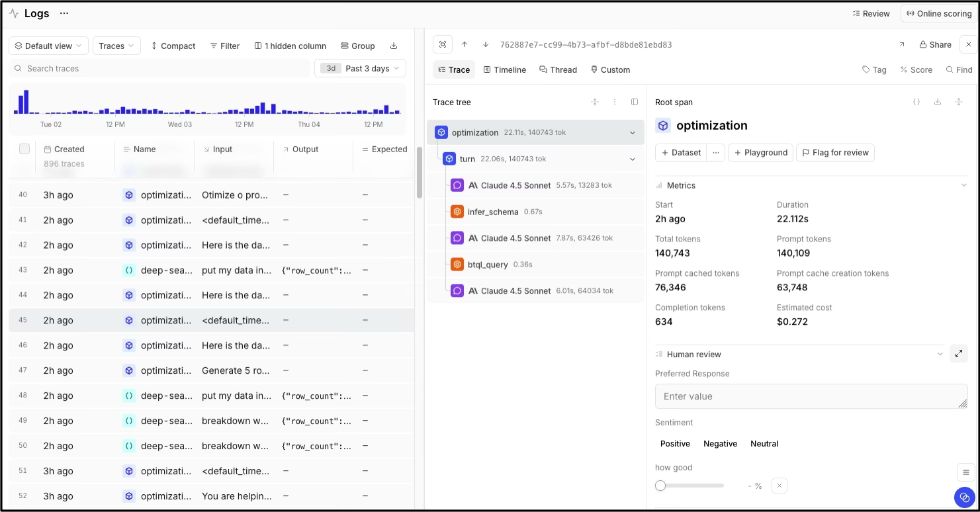Image resolution: width=980 pixels, height=512 pixels.
Task: Switch to the Timeline tab
Action: coord(505,69)
